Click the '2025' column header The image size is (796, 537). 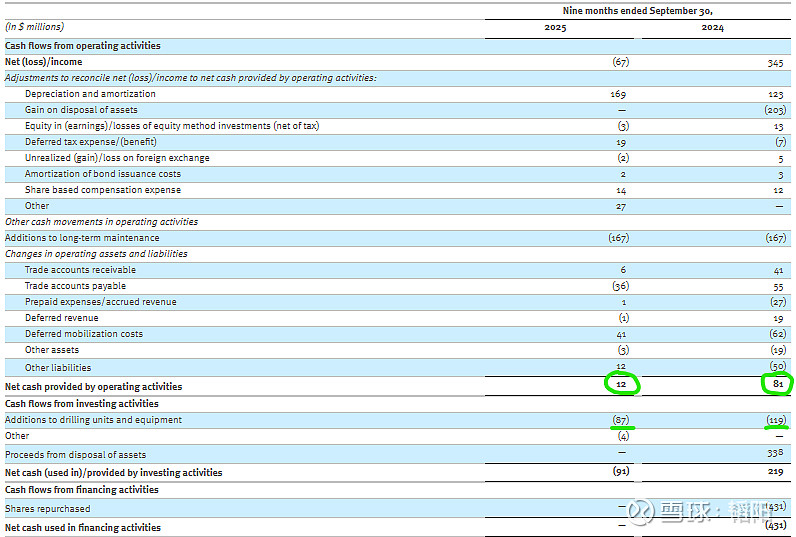tap(555, 27)
